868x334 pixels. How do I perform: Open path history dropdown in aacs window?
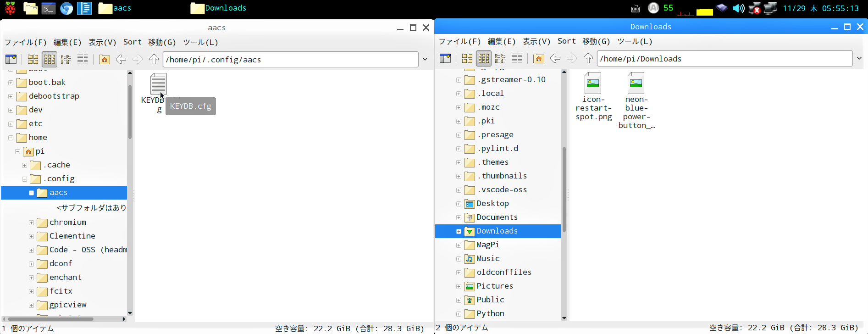425,59
